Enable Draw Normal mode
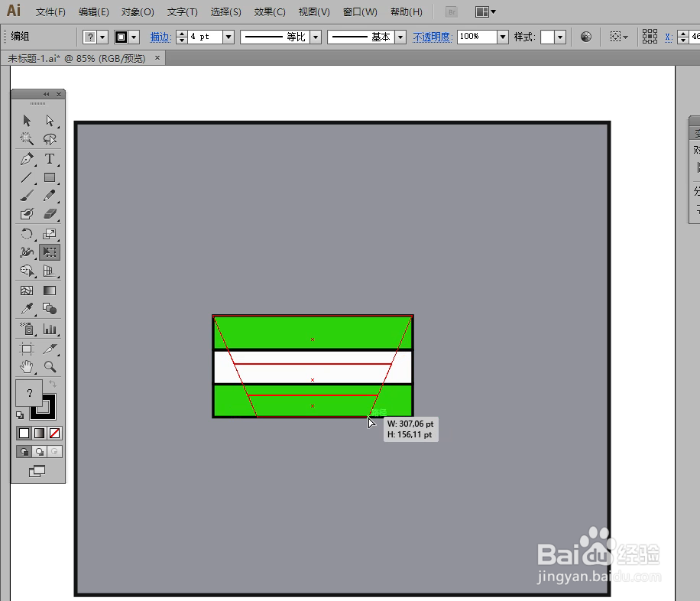The width and height of the screenshot is (700, 601). point(24,451)
